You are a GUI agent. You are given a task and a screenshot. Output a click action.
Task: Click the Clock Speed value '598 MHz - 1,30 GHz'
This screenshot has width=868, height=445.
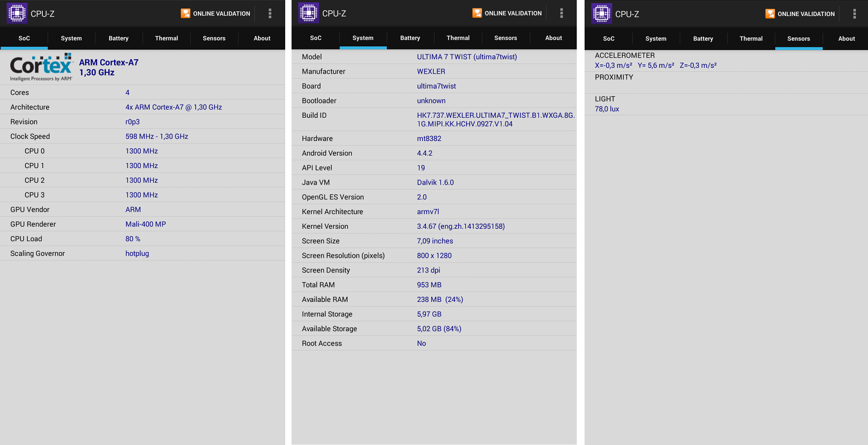[x=157, y=136]
